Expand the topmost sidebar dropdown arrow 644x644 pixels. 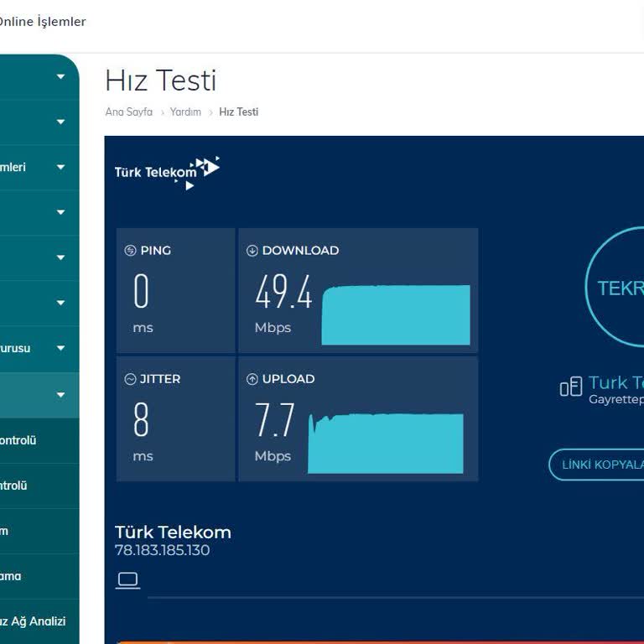(x=60, y=77)
